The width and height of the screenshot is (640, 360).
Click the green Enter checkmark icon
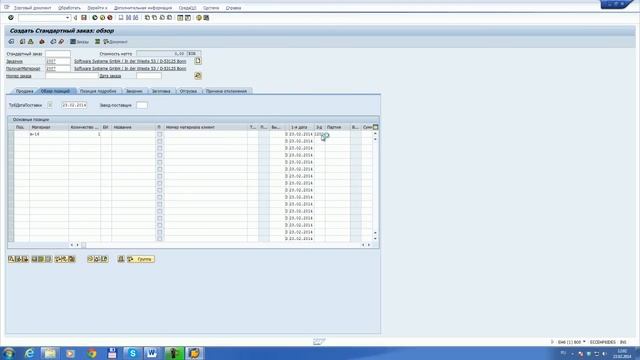[x=11, y=18]
